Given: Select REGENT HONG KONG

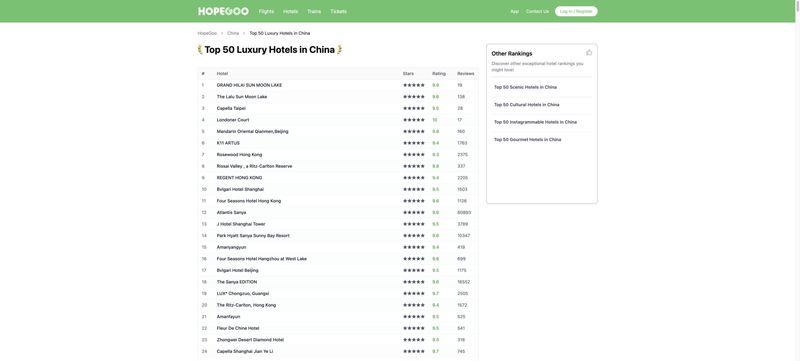Looking at the screenshot, I should 239,178.
